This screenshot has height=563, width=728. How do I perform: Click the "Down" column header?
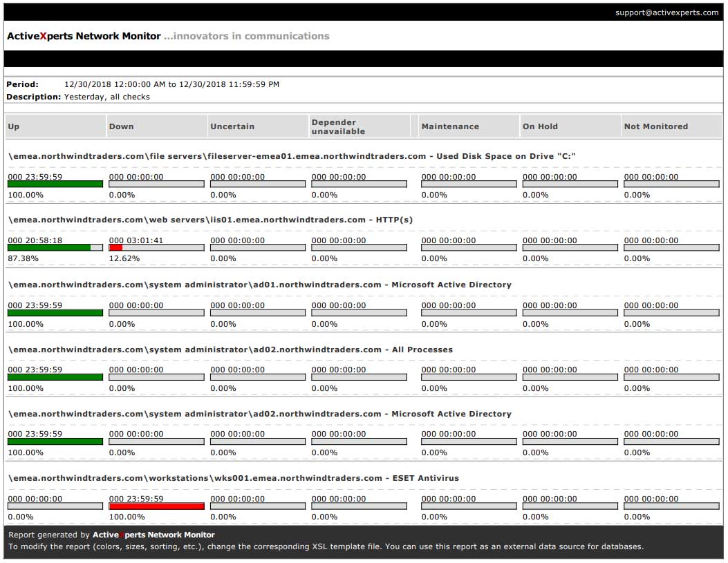point(121,126)
